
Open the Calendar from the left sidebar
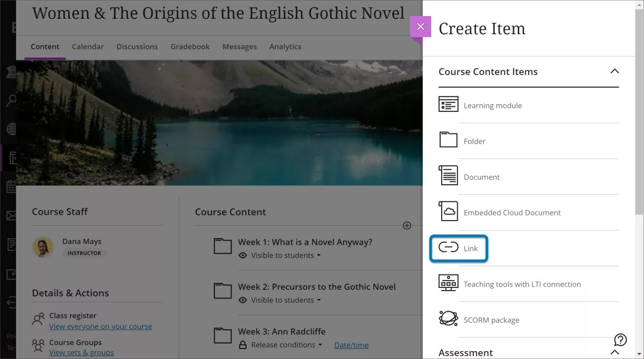(x=10, y=186)
